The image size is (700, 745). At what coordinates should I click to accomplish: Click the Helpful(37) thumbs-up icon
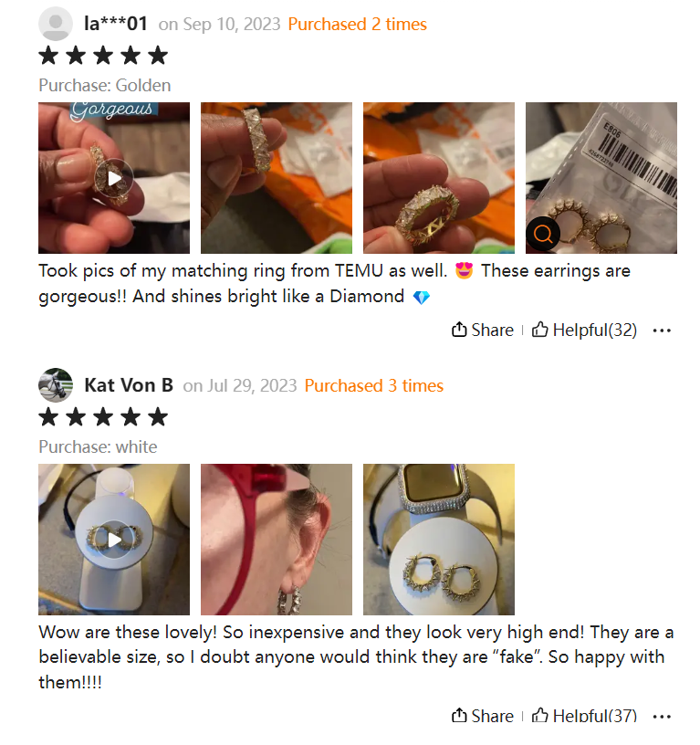coord(539,715)
